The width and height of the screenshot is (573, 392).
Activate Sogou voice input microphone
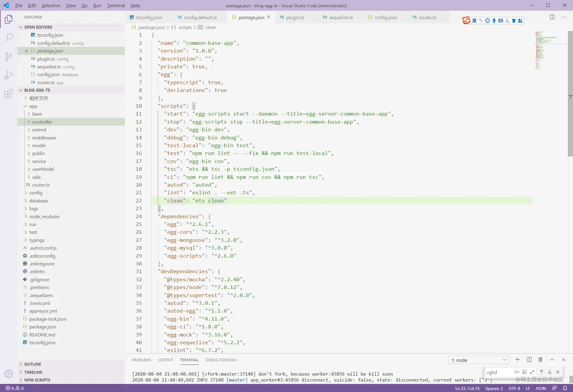point(494,21)
